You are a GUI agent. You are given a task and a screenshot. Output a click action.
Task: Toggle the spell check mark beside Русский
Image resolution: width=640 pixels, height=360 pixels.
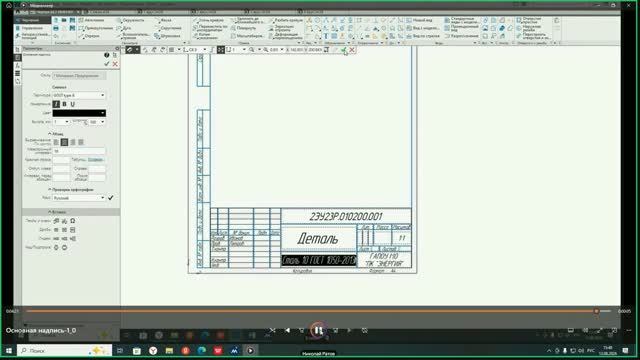[x=111, y=198]
